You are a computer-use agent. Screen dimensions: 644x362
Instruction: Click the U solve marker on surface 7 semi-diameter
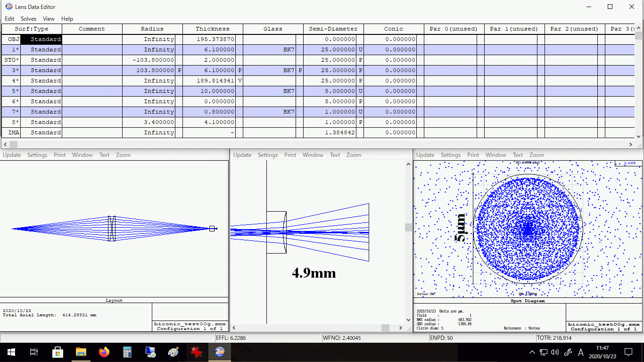tap(360, 112)
